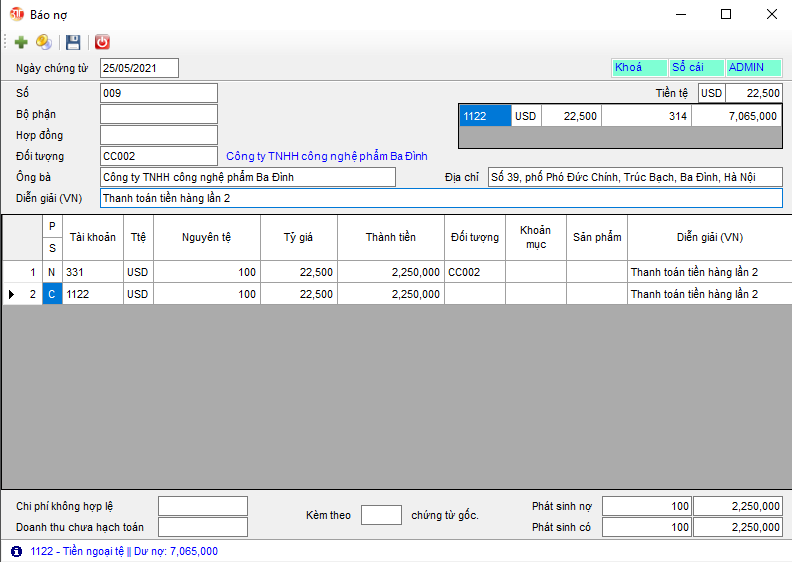Open the Đối tượng CC002 lookup field
The image size is (792, 562).
[158, 156]
